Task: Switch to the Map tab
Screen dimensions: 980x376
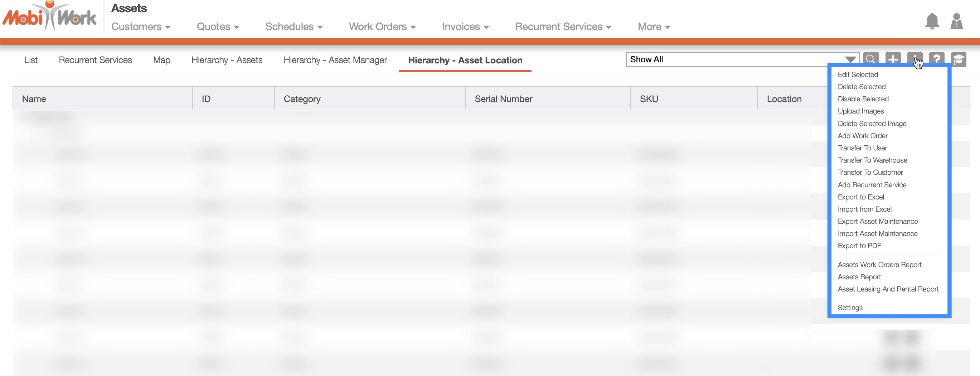Action: pyautogui.click(x=162, y=60)
